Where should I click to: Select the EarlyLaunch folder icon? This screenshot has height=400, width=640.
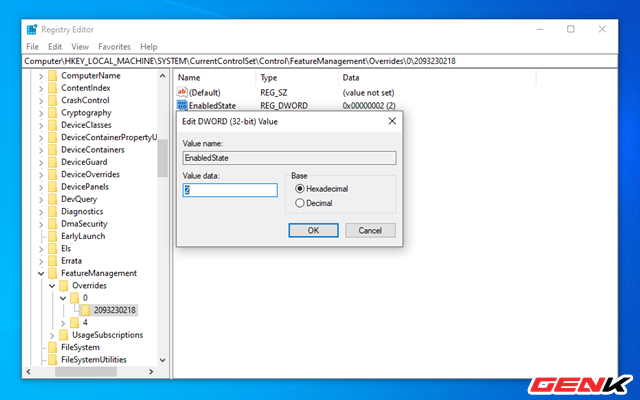coord(53,236)
